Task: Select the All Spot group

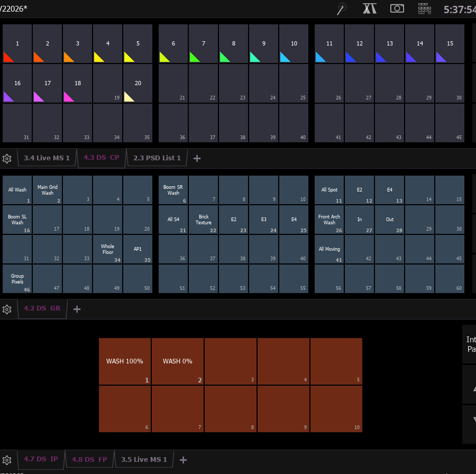Action: [x=329, y=190]
